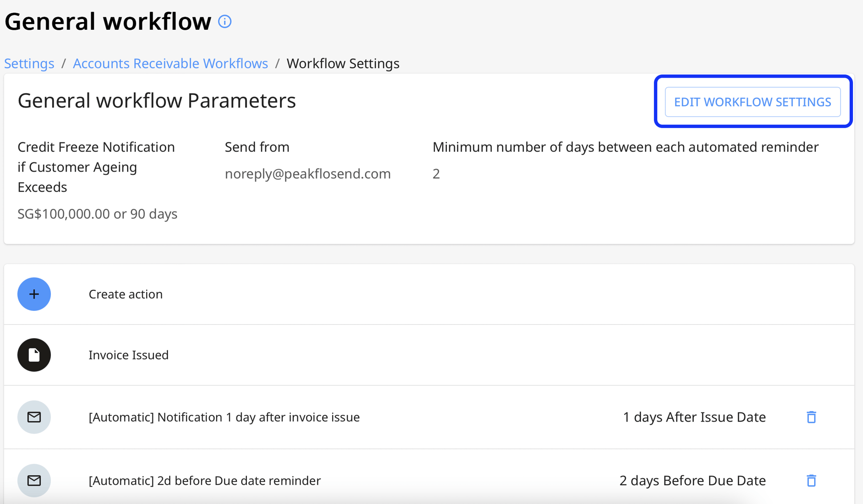Delete the 1 day after invoice issue notification
Image resolution: width=863 pixels, height=504 pixels.
point(811,417)
